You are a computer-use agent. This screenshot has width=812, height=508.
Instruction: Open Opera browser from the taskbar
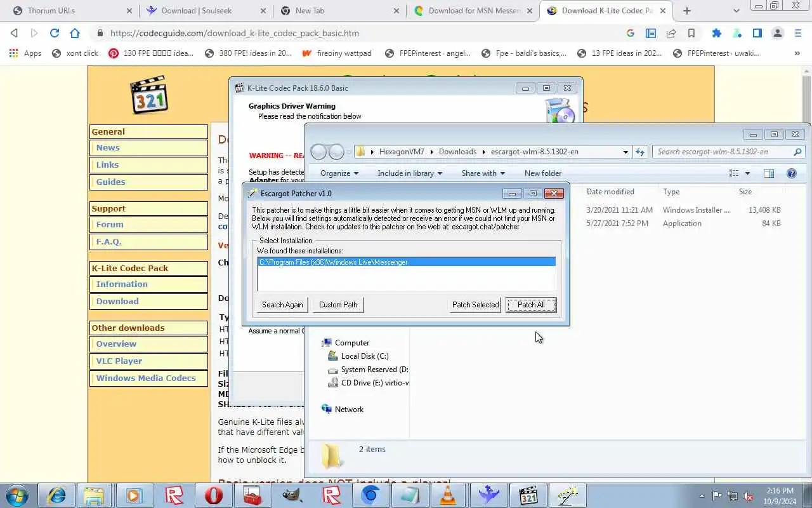[214, 495]
